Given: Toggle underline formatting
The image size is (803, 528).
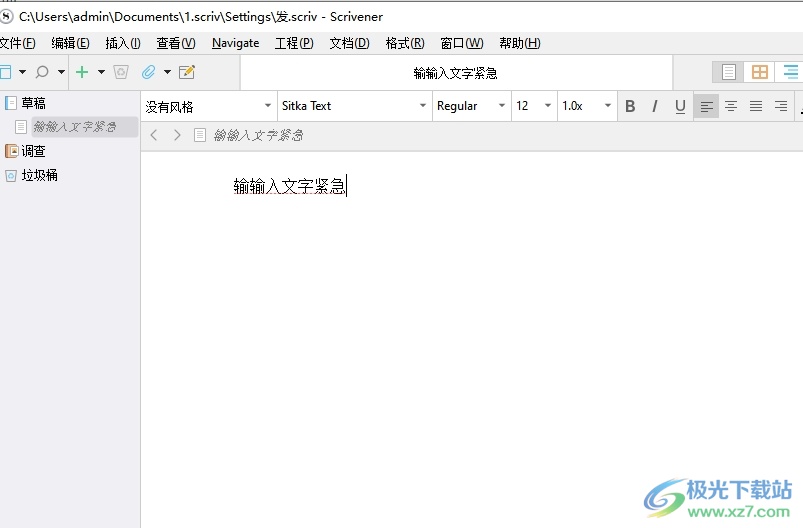Looking at the screenshot, I should click(x=680, y=106).
